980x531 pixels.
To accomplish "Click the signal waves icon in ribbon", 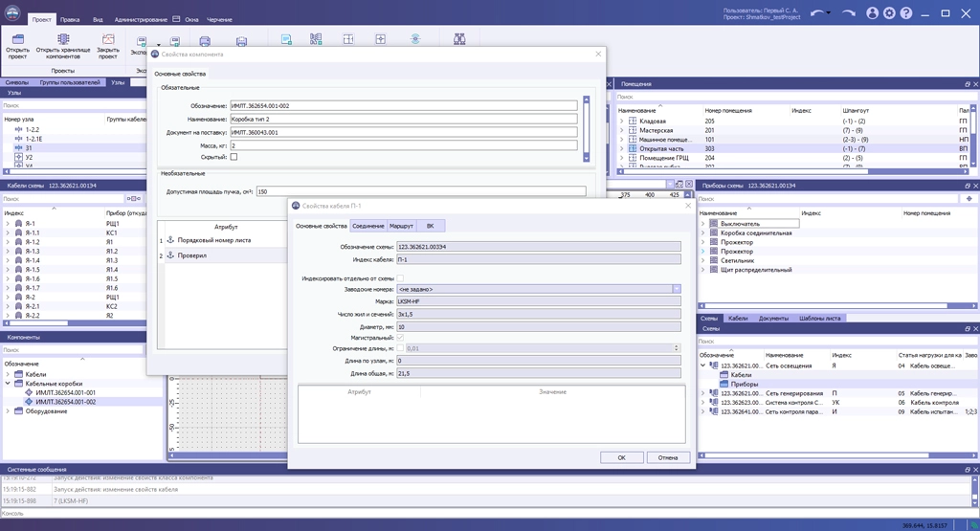I will tap(415, 39).
